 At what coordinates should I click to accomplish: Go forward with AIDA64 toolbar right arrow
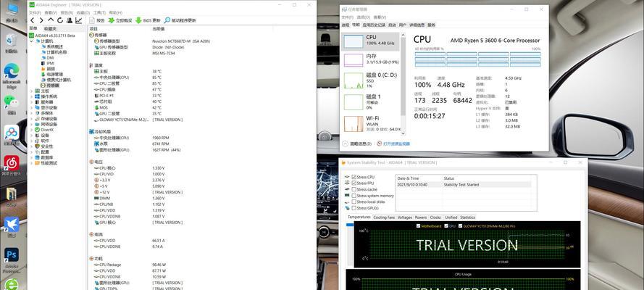coord(41,20)
